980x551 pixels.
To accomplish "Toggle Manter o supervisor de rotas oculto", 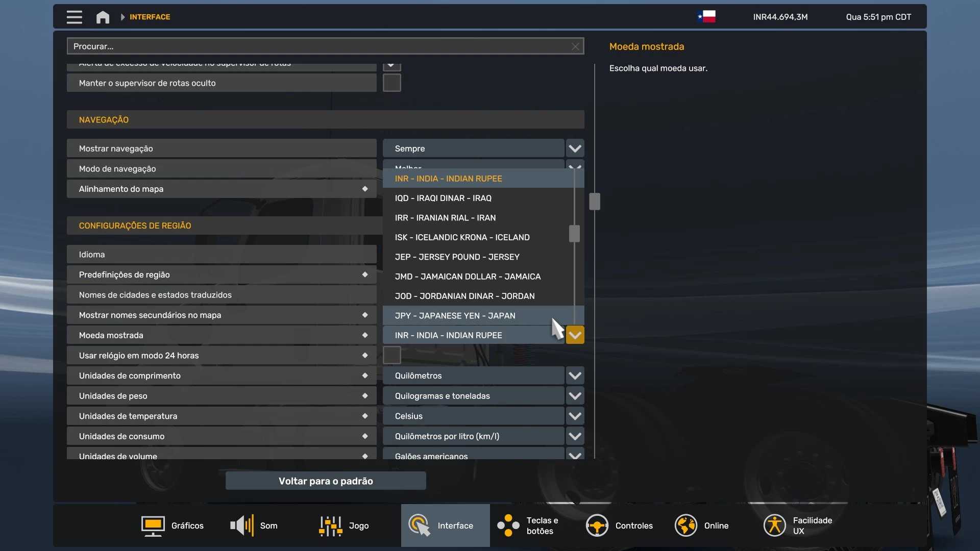I will pyautogui.click(x=391, y=83).
